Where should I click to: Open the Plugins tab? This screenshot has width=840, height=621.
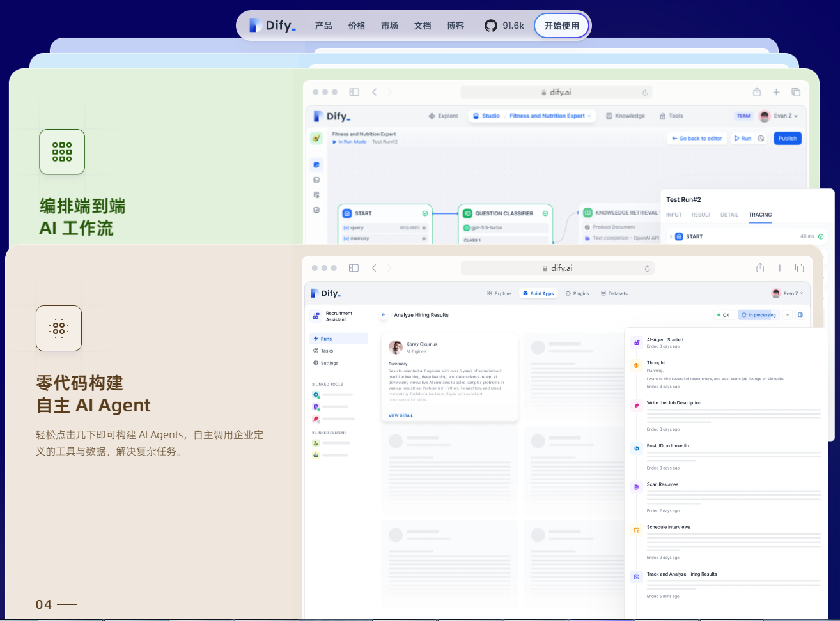coord(577,293)
